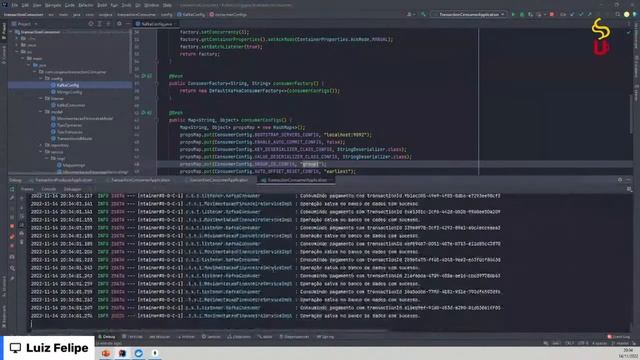Rerun icon at top of the Debug panel sidebar
This screenshot has height=360, width=640.
pos(12,189)
